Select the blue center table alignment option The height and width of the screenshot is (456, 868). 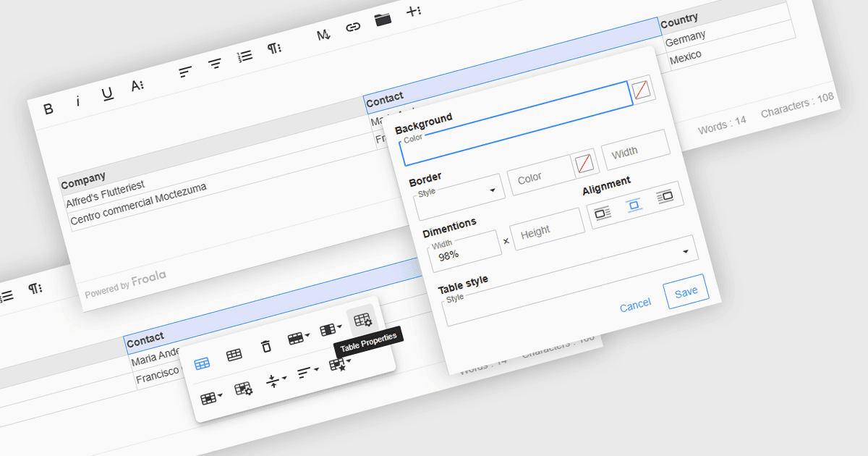(634, 205)
